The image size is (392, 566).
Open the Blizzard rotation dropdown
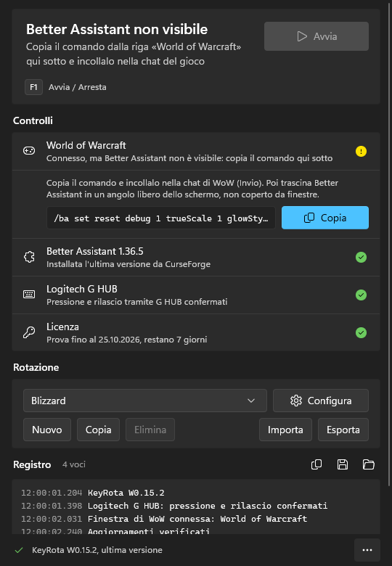[x=145, y=401]
